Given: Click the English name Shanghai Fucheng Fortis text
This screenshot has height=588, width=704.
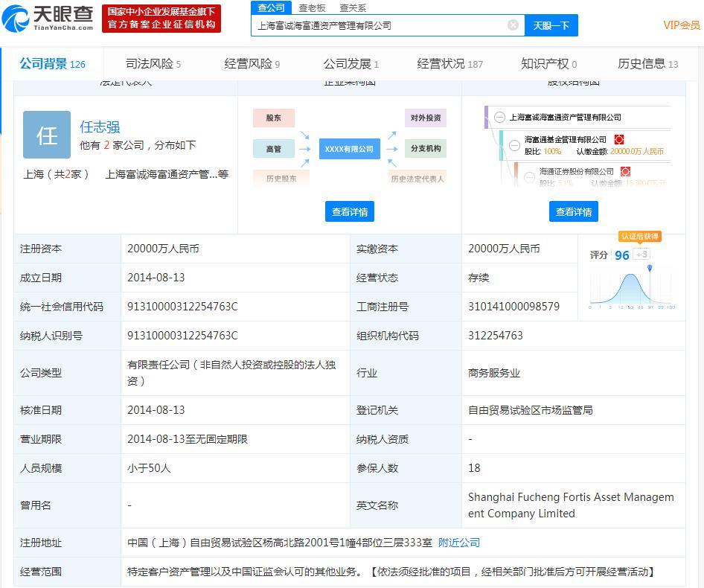Looking at the screenshot, I should (x=571, y=505).
